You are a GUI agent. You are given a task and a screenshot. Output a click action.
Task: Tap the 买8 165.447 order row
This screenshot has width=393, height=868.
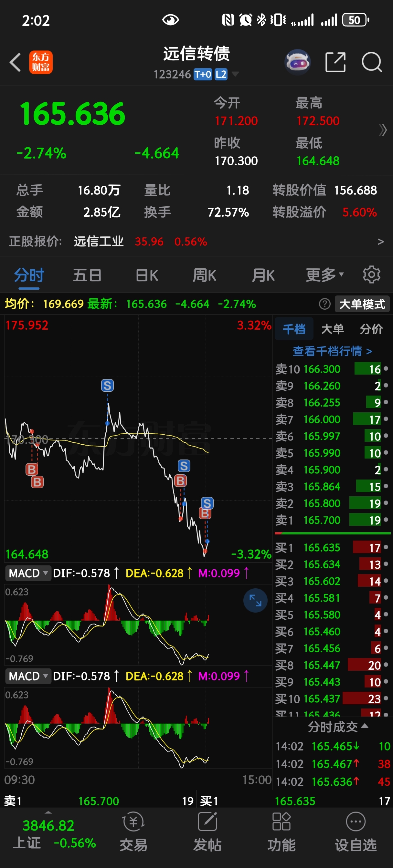pyautogui.click(x=332, y=665)
